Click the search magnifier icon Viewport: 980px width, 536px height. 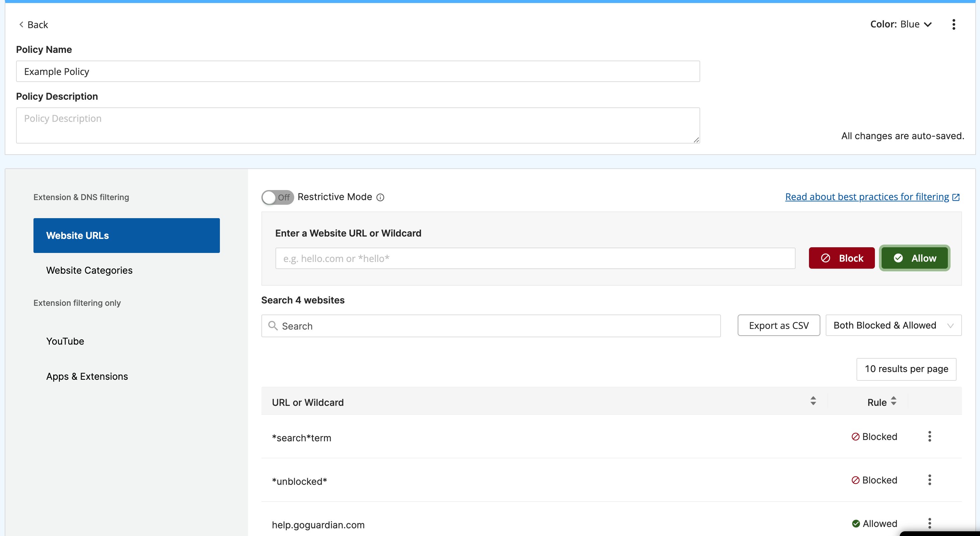[273, 326]
